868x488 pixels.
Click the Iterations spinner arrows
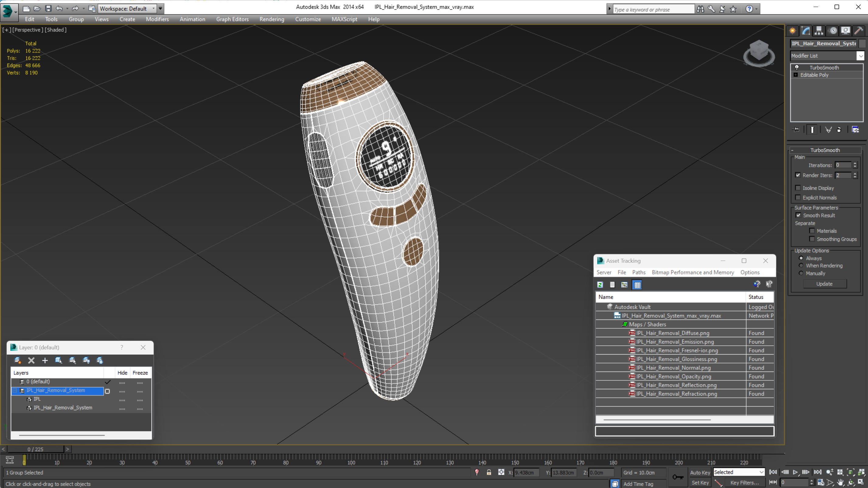click(x=855, y=165)
